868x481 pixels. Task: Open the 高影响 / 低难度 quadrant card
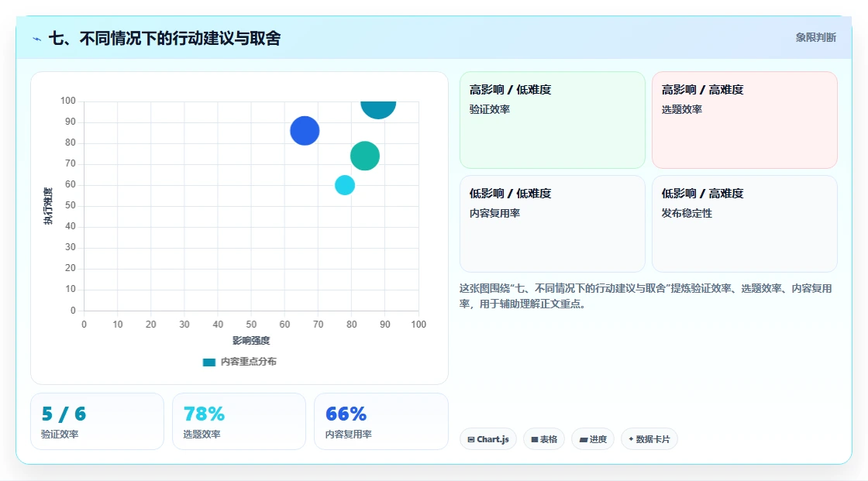coord(553,119)
